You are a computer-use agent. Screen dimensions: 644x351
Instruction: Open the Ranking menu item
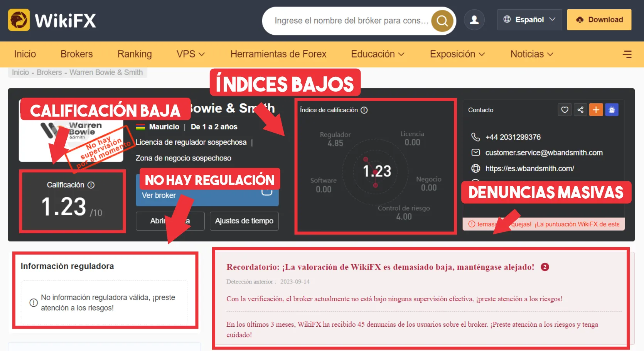(135, 54)
